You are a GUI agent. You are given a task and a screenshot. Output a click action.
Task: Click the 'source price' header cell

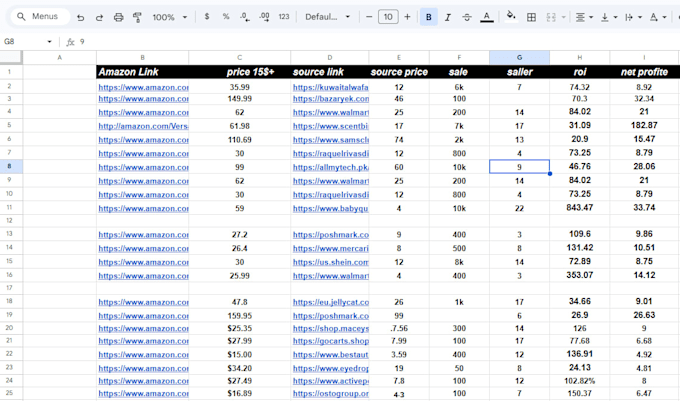399,72
